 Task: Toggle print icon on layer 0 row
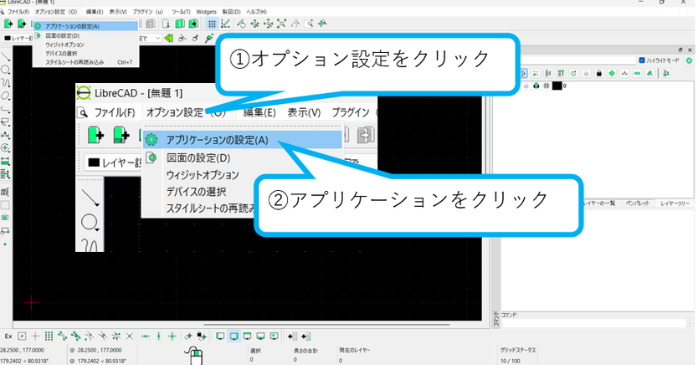[x=536, y=86]
